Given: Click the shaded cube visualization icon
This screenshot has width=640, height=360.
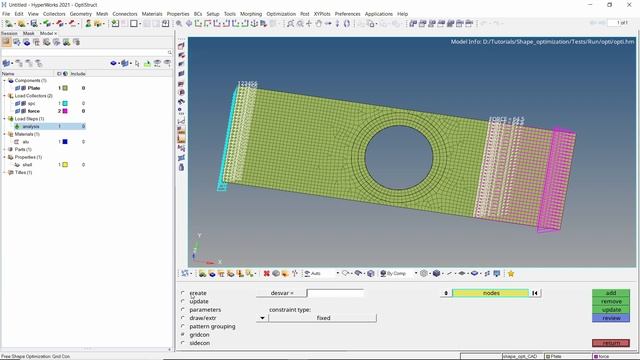Looking at the screenshot, I should pos(436,273).
